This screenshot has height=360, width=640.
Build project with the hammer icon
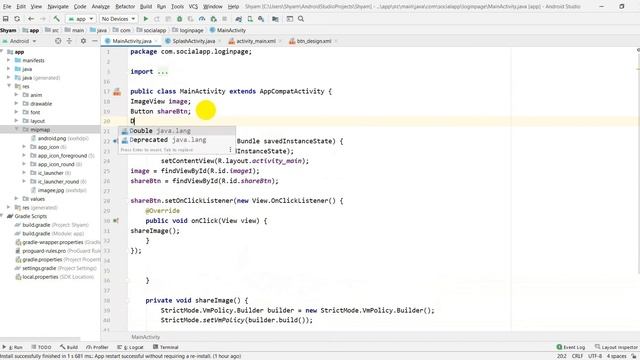(x=56, y=19)
